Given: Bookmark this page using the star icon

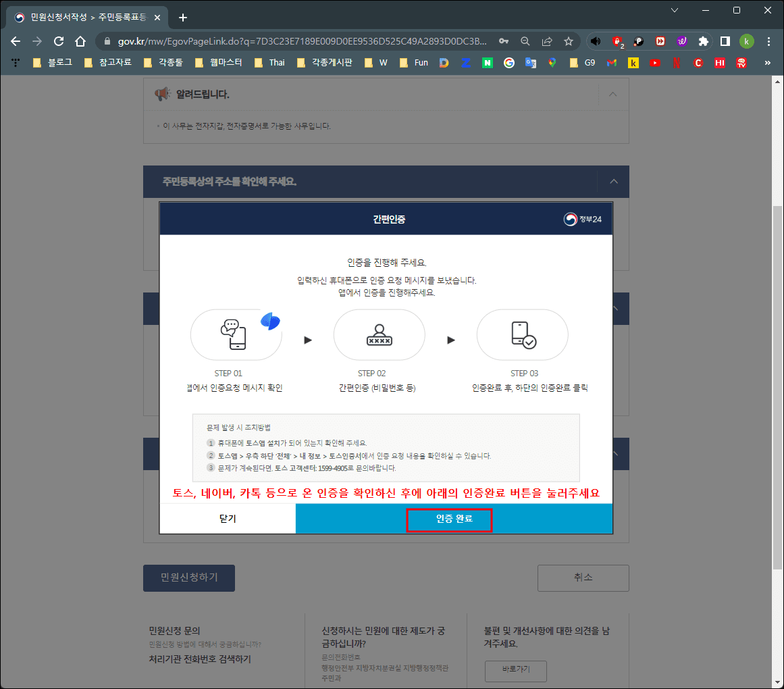Looking at the screenshot, I should (x=569, y=41).
